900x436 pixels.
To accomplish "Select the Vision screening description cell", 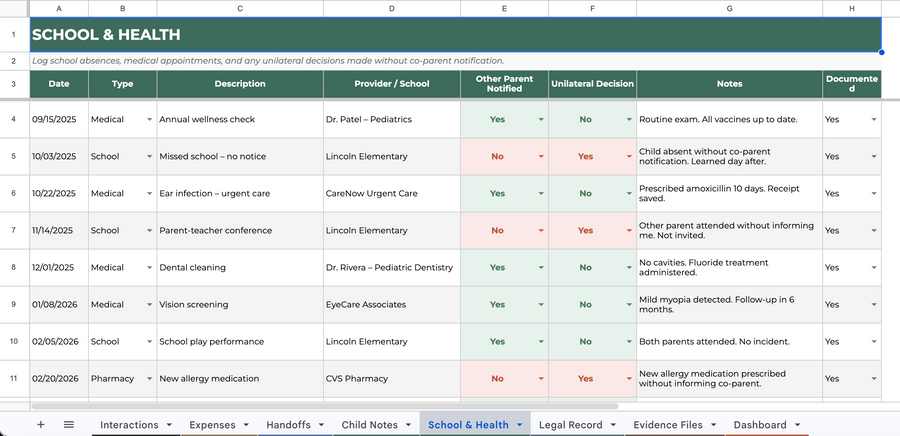I will pos(240,305).
